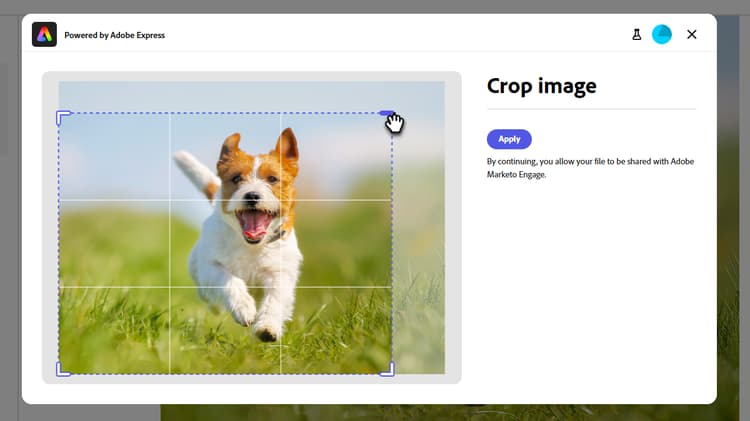Close the Crop image dialog

click(x=692, y=34)
